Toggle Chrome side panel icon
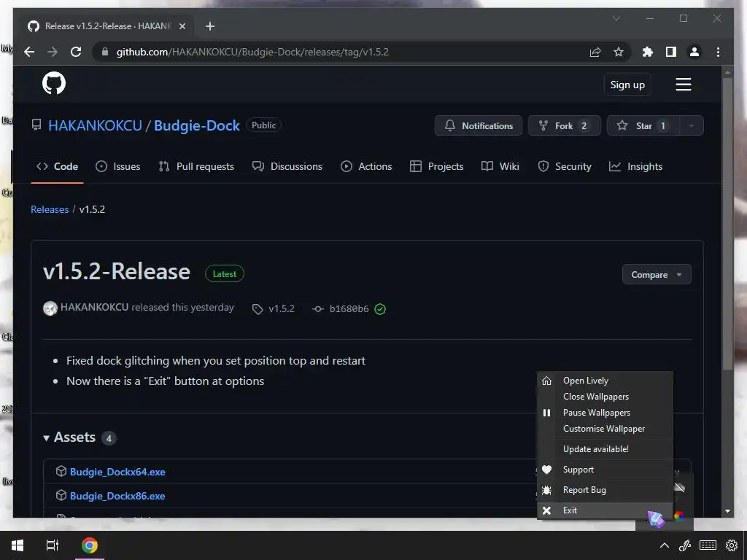The width and height of the screenshot is (747, 560). pyautogui.click(x=671, y=52)
